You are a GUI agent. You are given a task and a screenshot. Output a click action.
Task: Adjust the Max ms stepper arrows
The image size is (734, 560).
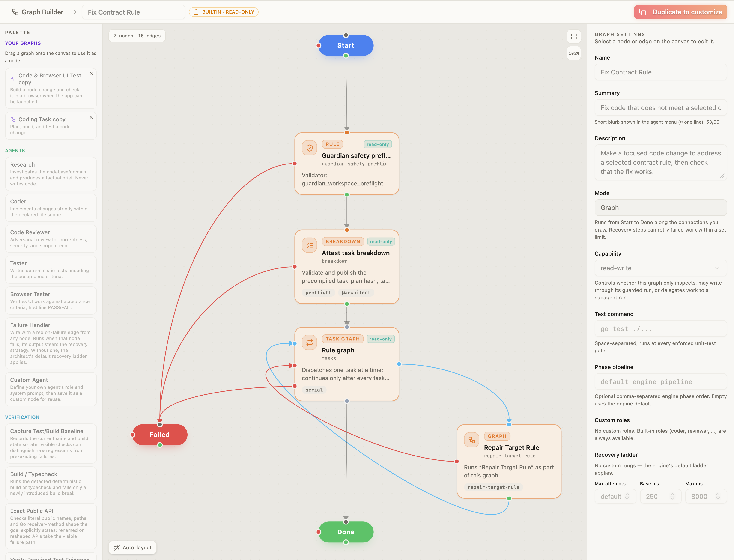tap(718, 496)
